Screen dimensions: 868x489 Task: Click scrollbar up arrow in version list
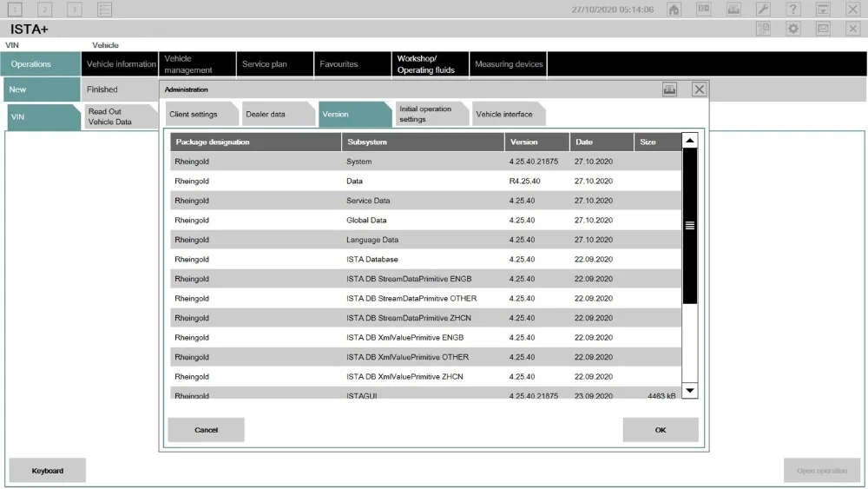[x=690, y=141]
